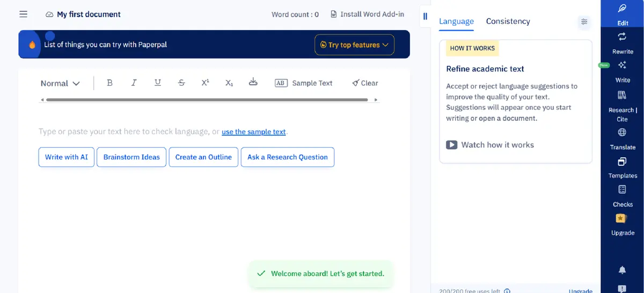Click the Refine academic text heading
Image resolution: width=644 pixels, height=293 pixels.
pos(485,69)
